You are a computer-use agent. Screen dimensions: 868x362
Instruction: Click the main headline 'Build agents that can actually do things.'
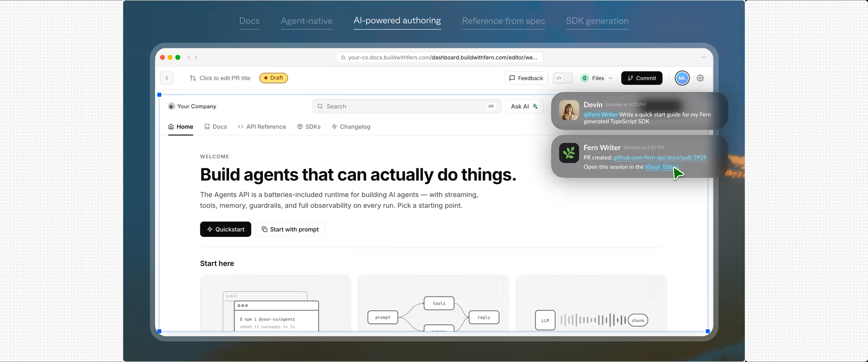click(x=358, y=175)
